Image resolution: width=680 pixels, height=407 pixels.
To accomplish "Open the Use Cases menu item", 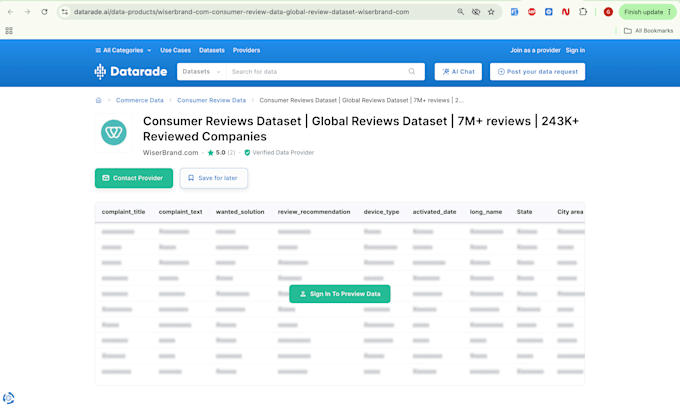I will coord(175,50).
